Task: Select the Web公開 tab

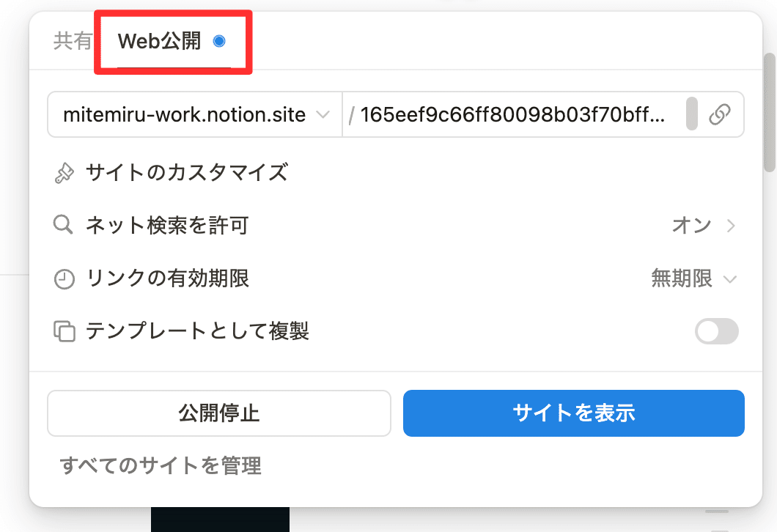Action: [x=172, y=41]
